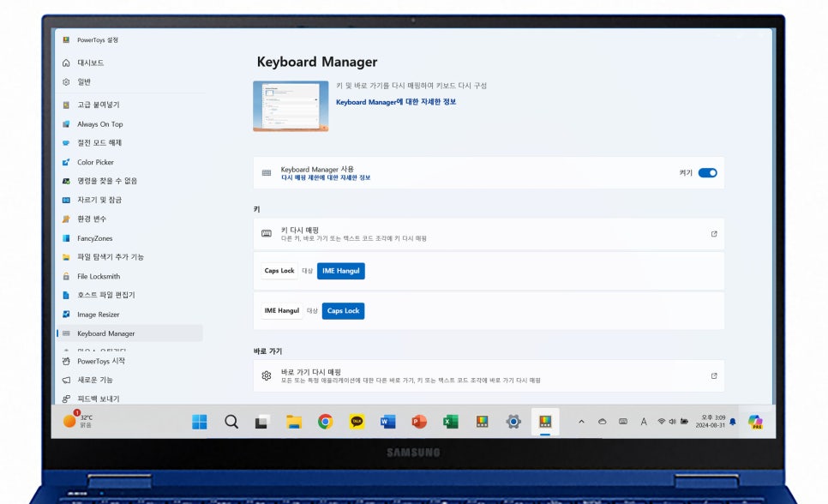This screenshot has height=504, width=828.
Task: Click the Keyboard Manager preview thumbnail
Action: tap(291, 105)
